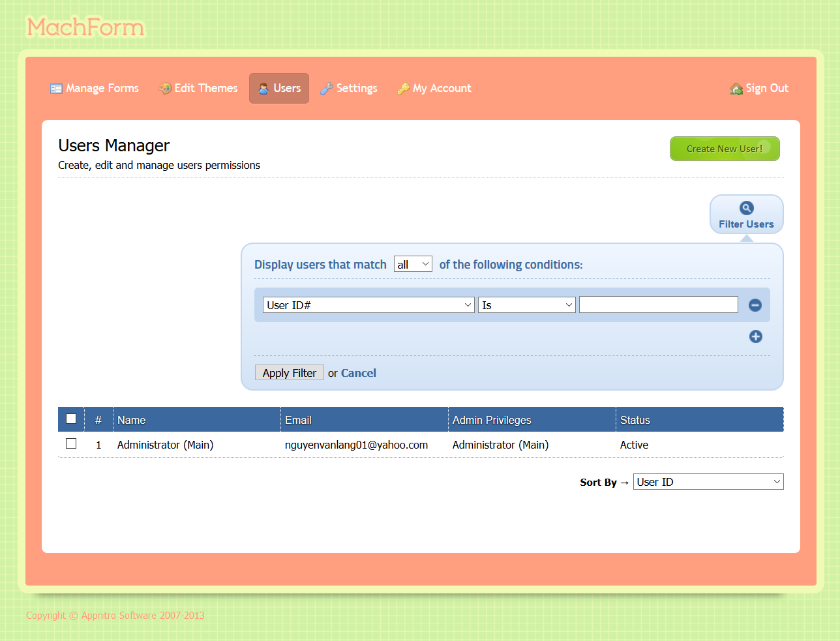The height and width of the screenshot is (641, 840).
Task: Click the My Account key icon
Action: (x=403, y=89)
